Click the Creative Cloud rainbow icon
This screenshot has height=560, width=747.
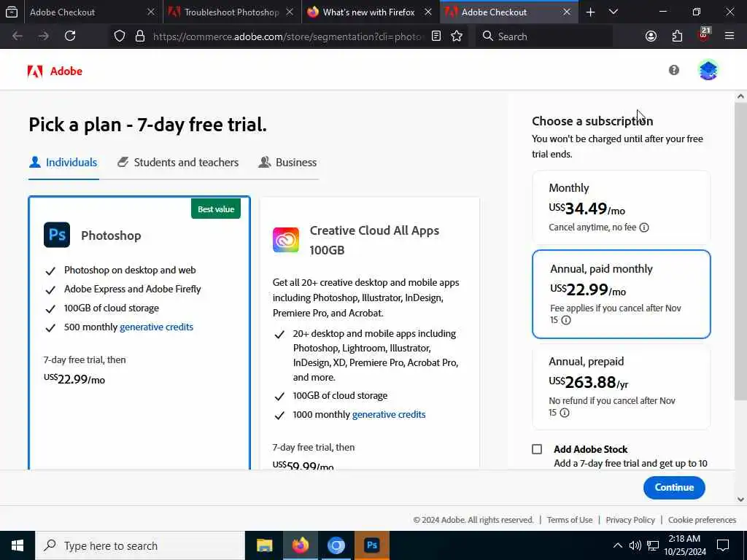click(286, 239)
